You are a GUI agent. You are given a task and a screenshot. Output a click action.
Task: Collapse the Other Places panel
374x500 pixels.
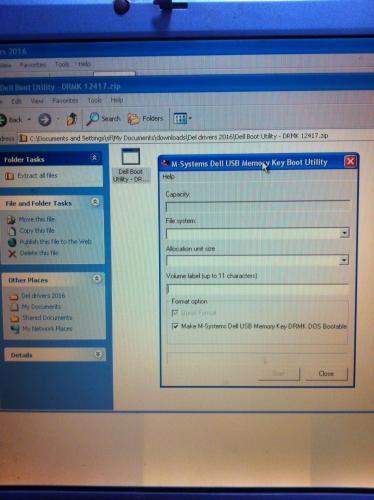(97, 278)
